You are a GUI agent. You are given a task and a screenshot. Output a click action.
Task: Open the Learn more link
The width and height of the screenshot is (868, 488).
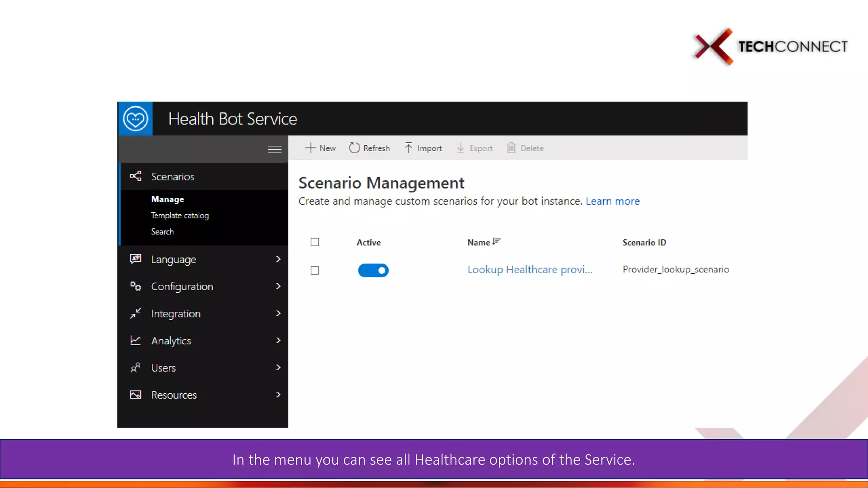coord(612,201)
